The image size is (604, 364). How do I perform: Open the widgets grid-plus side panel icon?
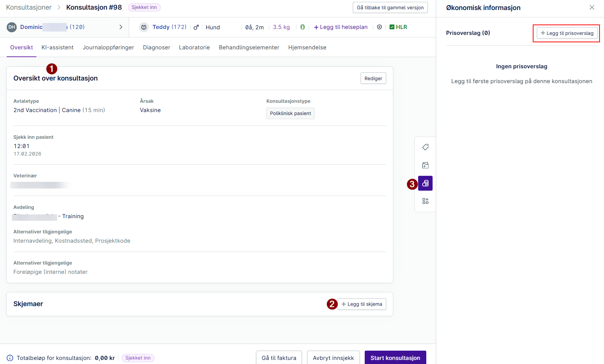[x=425, y=201]
